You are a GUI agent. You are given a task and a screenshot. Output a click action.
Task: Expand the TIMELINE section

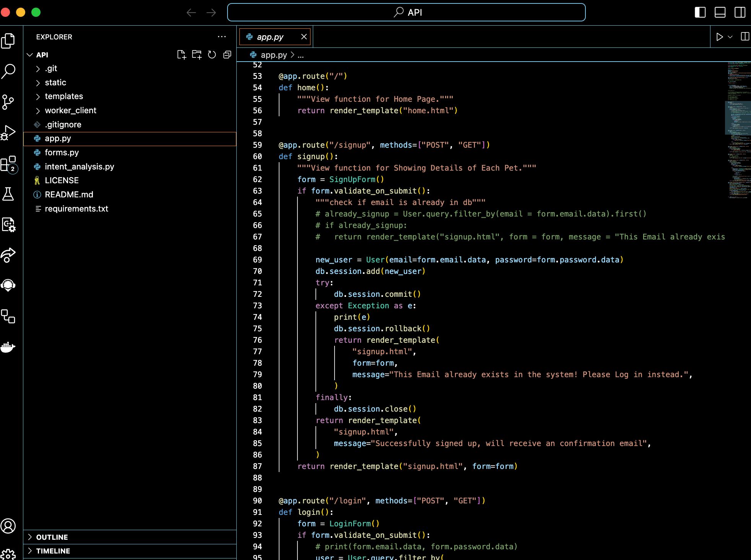pos(130,551)
